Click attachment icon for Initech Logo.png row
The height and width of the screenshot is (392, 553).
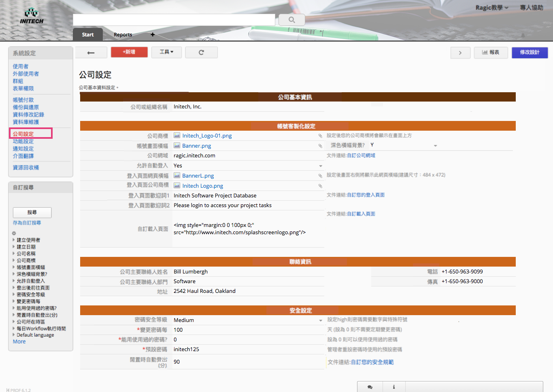320,186
